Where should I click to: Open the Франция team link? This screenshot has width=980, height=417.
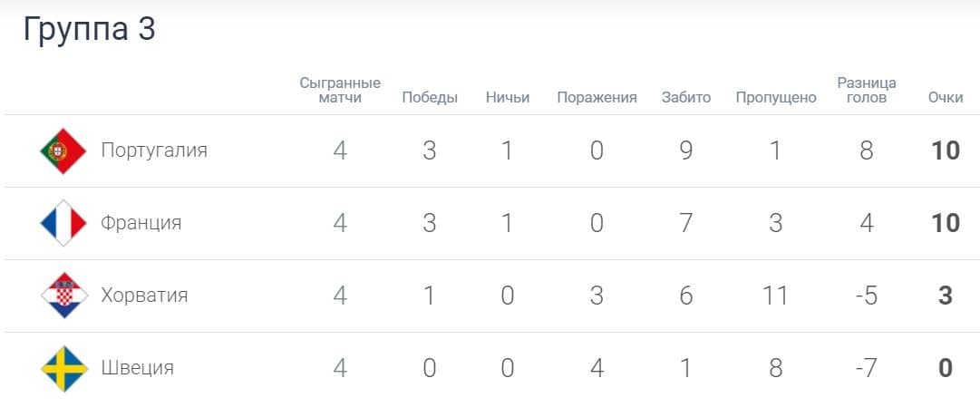tap(141, 223)
